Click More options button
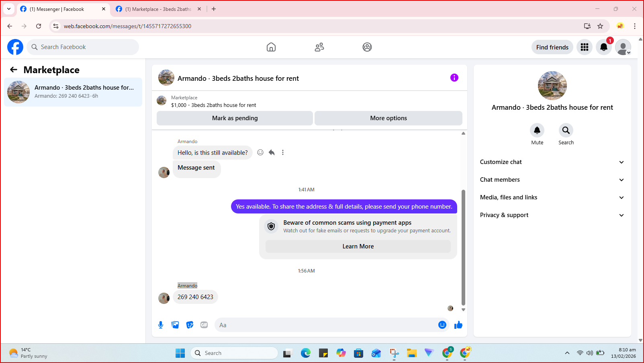The height and width of the screenshot is (363, 644). coord(388,118)
